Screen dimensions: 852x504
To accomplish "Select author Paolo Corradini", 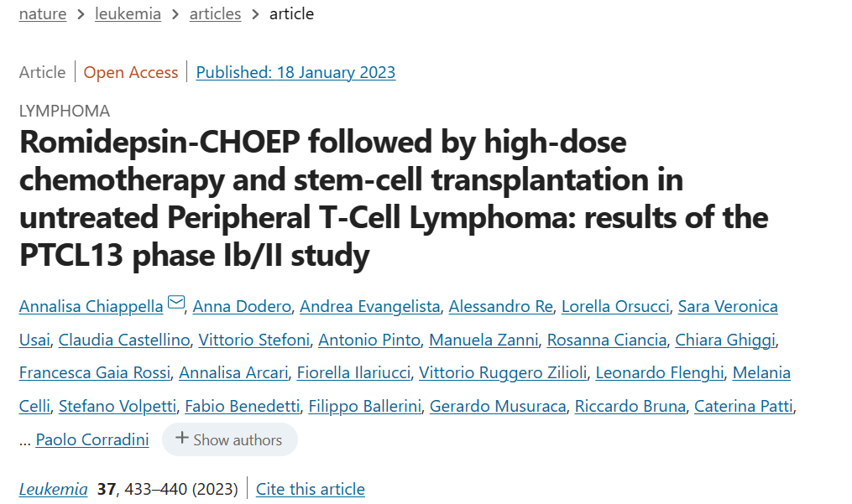I will [92, 439].
